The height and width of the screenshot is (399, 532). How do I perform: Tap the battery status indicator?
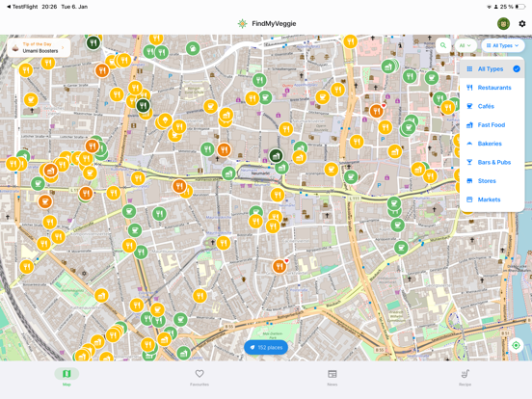tap(519, 7)
